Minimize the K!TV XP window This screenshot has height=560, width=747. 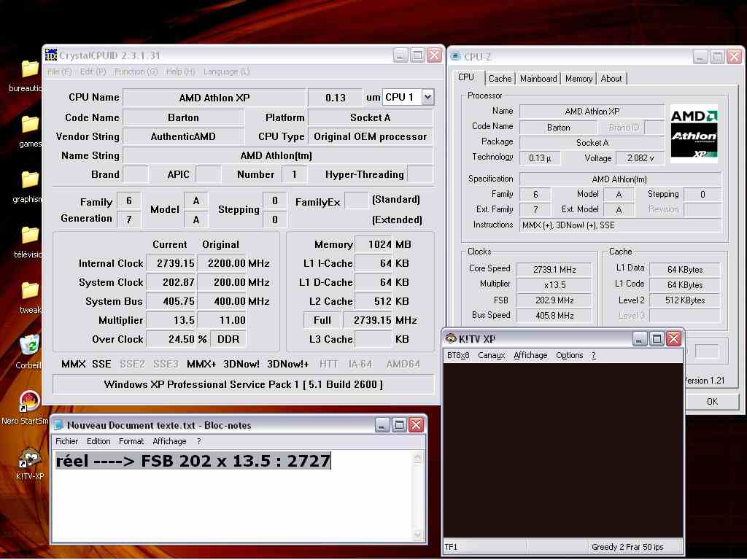click(640, 339)
